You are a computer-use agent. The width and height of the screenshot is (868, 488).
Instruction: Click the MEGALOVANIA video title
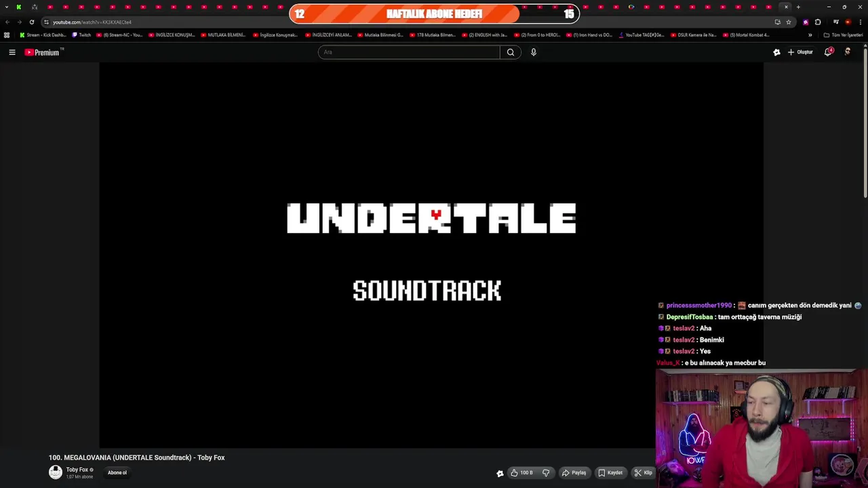[136, 457]
